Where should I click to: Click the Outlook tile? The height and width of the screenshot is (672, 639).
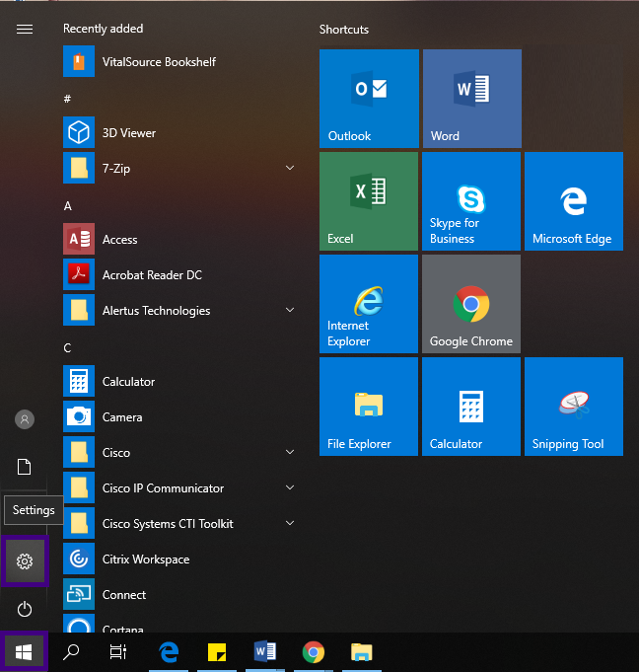[369, 99]
